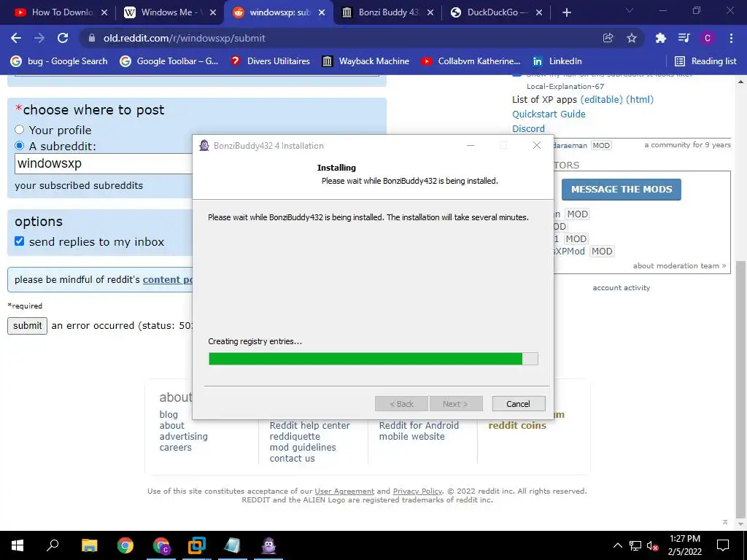The height and width of the screenshot is (560, 747).
Task: Open the Divers Utilitaires bookmark
Action: coord(270,61)
